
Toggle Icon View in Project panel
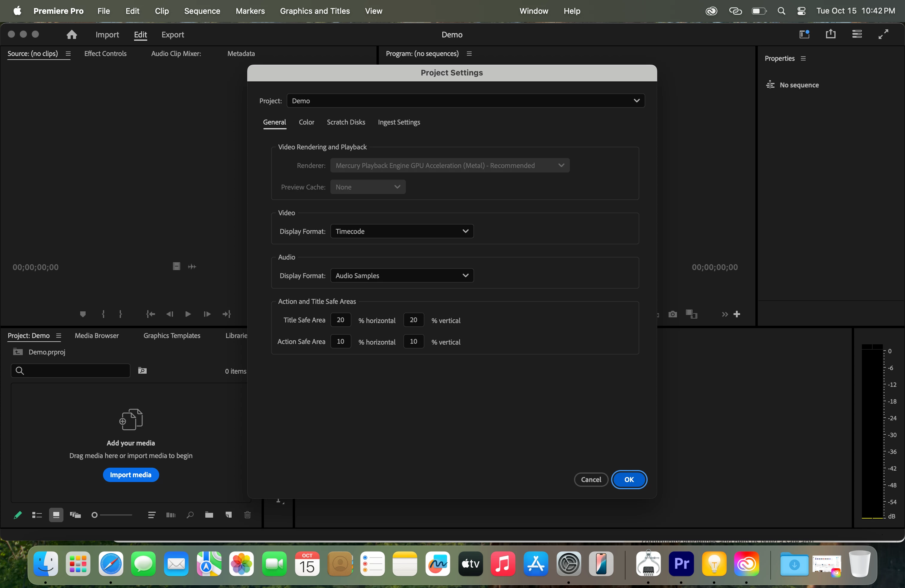coord(56,515)
